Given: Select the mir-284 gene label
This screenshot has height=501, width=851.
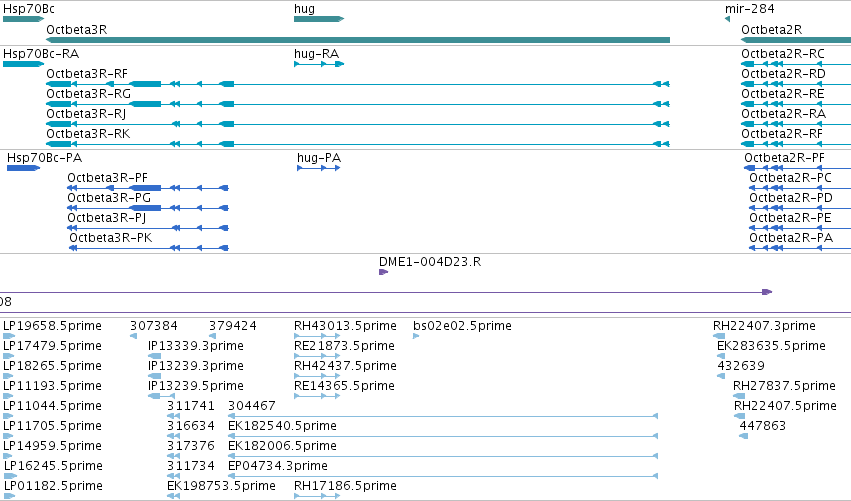Looking at the screenshot, I should 750,9.
